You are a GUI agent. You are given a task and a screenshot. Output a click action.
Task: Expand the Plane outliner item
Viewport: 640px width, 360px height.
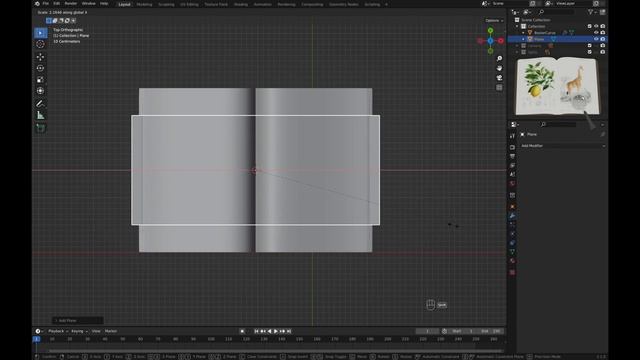[x=523, y=39]
